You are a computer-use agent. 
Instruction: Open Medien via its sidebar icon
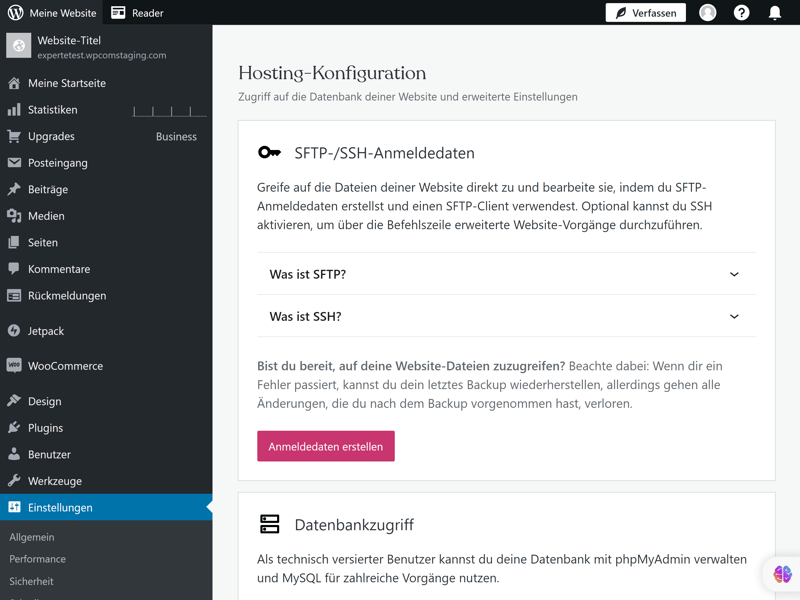15,215
